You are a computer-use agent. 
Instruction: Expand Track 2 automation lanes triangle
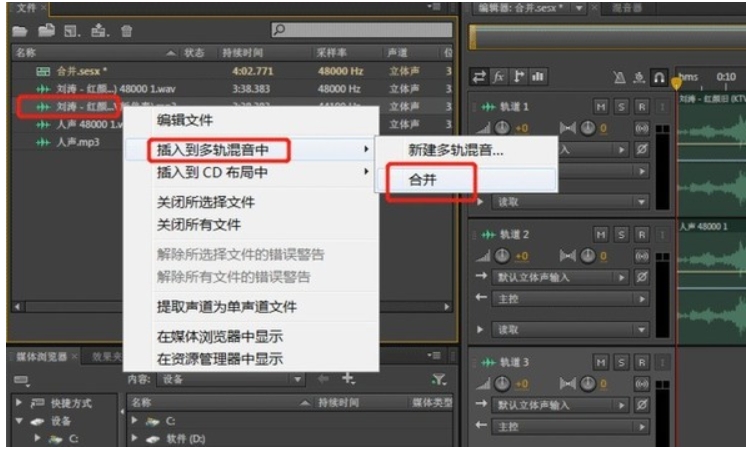click(x=480, y=329)
